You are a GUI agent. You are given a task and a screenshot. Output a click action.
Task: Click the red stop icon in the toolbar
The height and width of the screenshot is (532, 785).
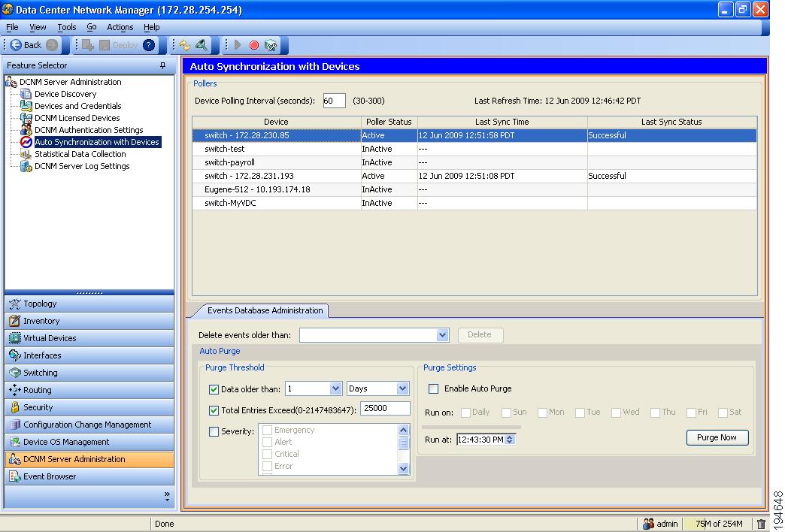(255, 45)
